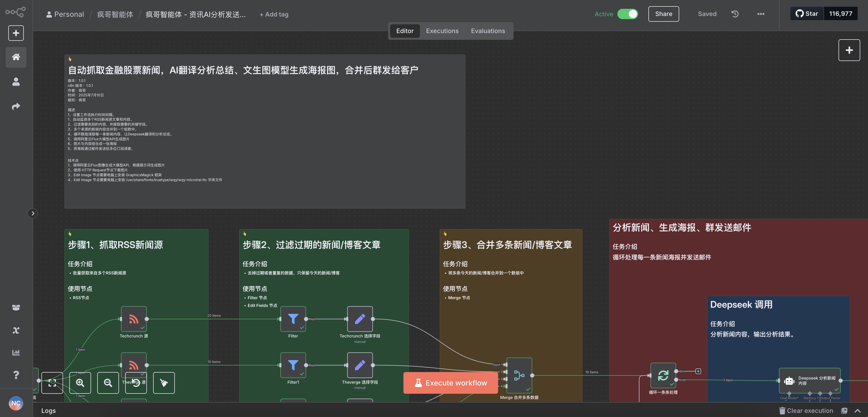Select the Filter node

pos(293,319)
